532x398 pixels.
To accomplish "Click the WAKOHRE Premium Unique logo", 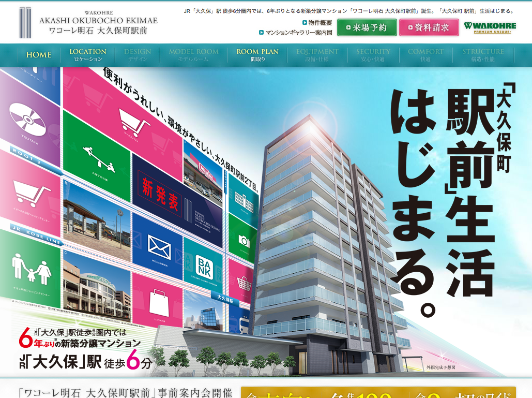I will point(490,27).
